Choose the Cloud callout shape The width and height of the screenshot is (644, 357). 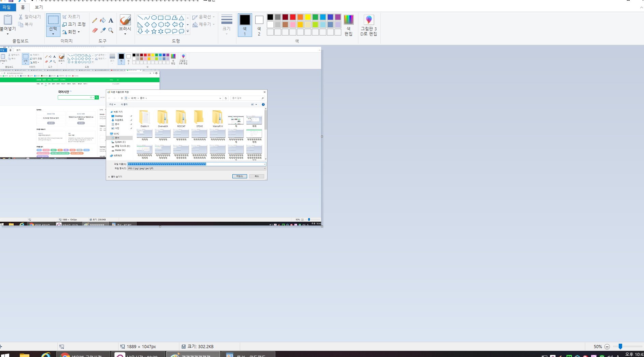click(x=181, y=31)
